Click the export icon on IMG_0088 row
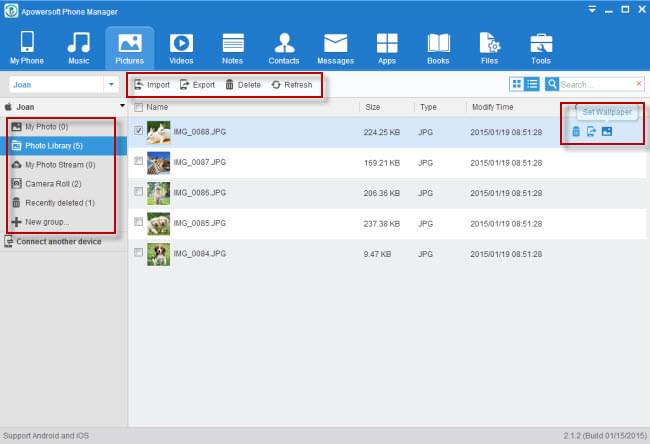This screenshot has width=650, height=444. coord(591,132)
